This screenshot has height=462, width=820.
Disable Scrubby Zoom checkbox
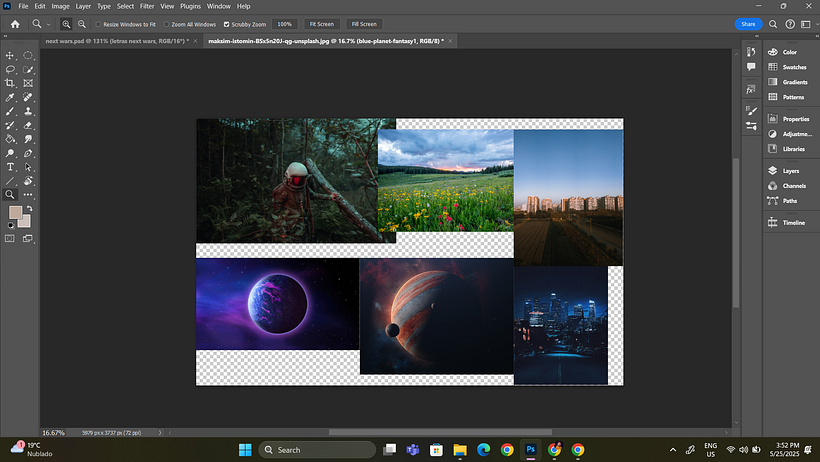coord(226,24)
